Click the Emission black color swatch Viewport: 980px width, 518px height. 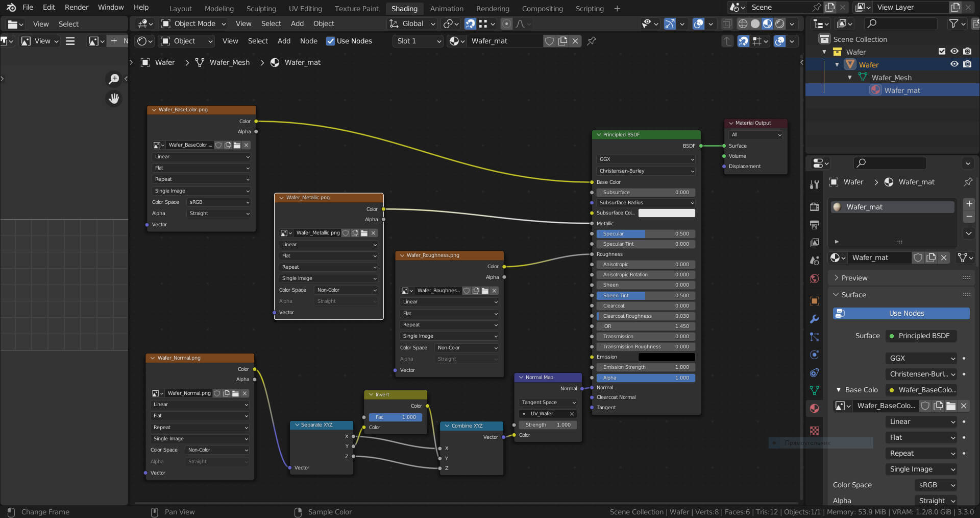pyautogui.click(x=666, y=357)
